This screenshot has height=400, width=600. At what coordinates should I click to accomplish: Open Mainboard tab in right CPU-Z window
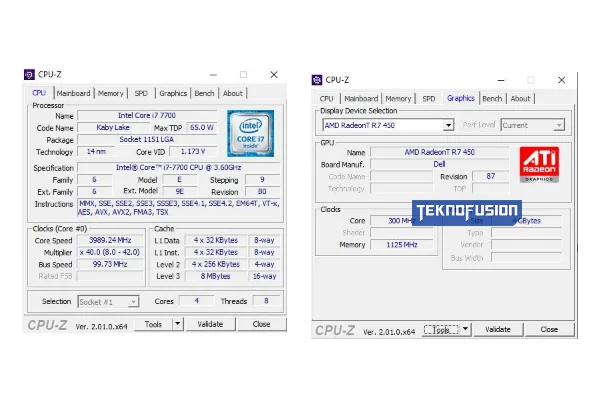[x=361, y=99]
